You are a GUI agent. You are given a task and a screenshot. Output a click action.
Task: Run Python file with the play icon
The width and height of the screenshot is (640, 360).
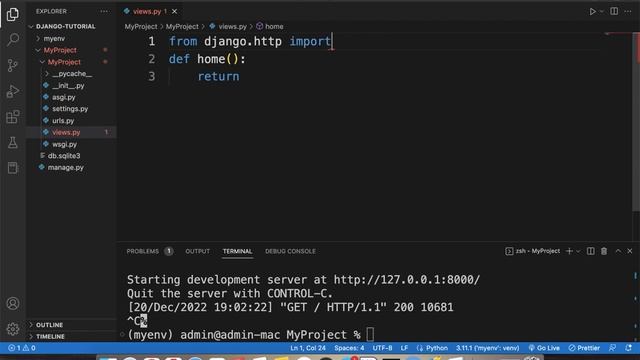coord(592,11)
